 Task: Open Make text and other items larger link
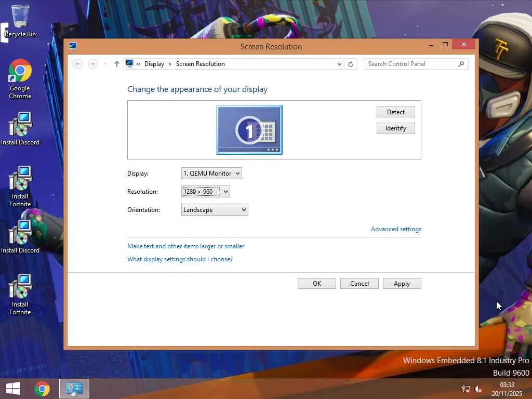pos(186,246)
